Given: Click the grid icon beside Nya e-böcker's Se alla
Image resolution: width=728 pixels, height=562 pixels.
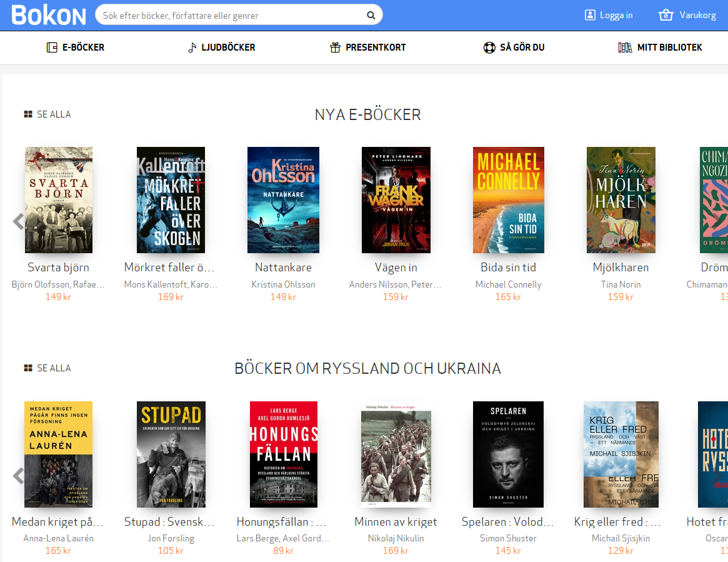Looking at the screenshot, I should [28, 114].
